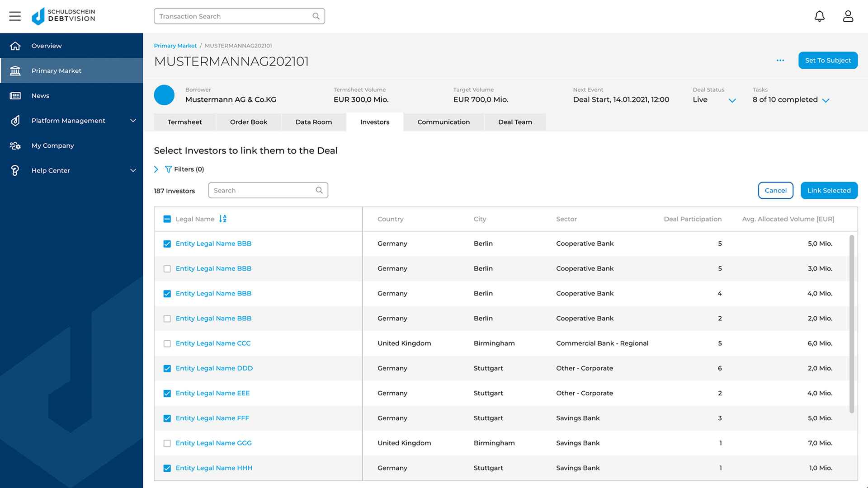Expand the Tasks 8 of 10 completed dropdown
Image resolution: width=868 pixels, height=488 pixels.
826,100
